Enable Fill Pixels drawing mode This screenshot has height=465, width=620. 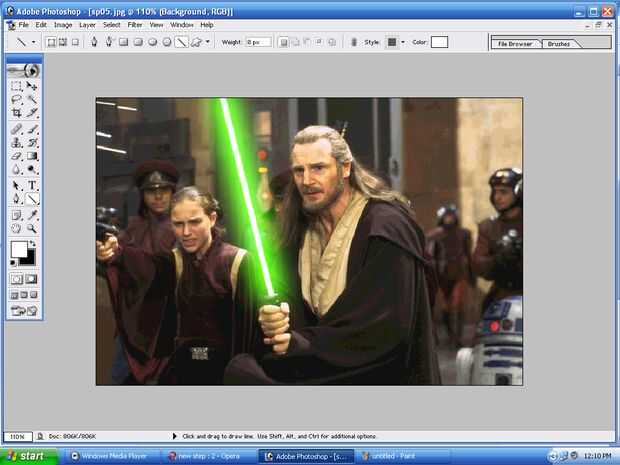[x=75, y=42]
